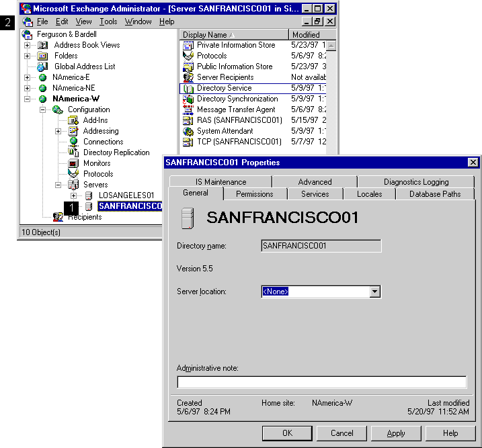Click the OK button
The image size is (482, 448).
(287, 433)
